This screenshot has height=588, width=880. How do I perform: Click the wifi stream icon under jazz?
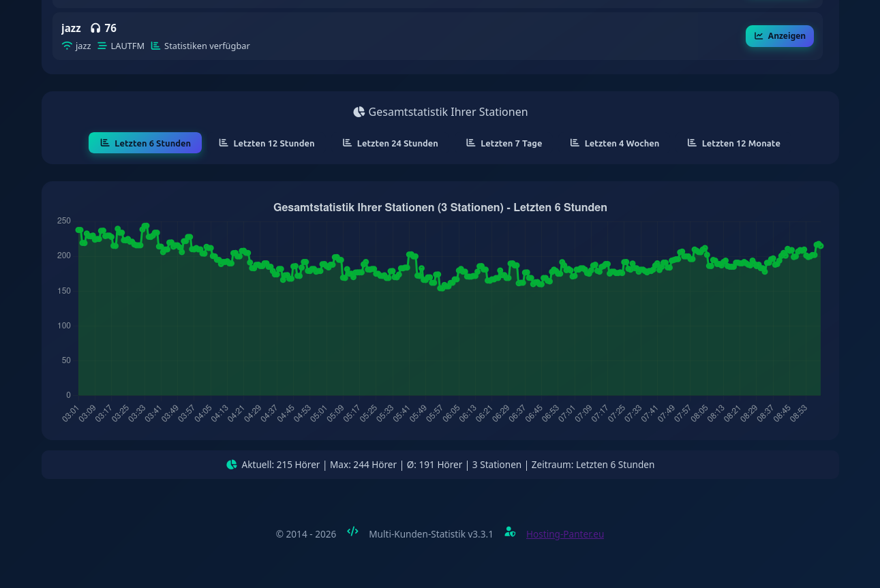(67, 46)
